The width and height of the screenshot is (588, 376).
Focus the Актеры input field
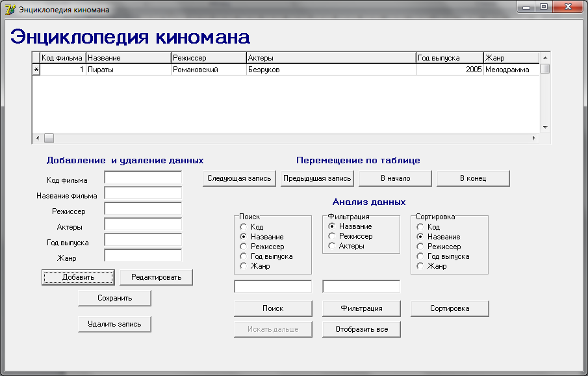143,224
